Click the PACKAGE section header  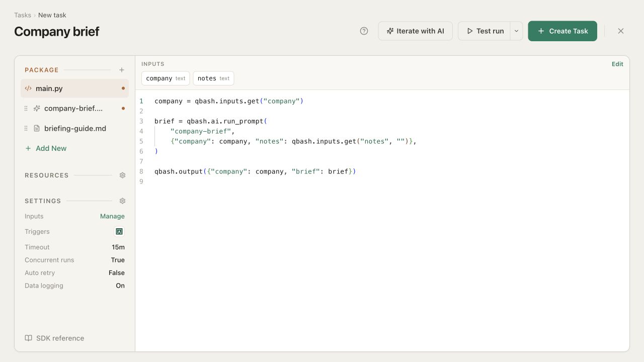[42, 70]
